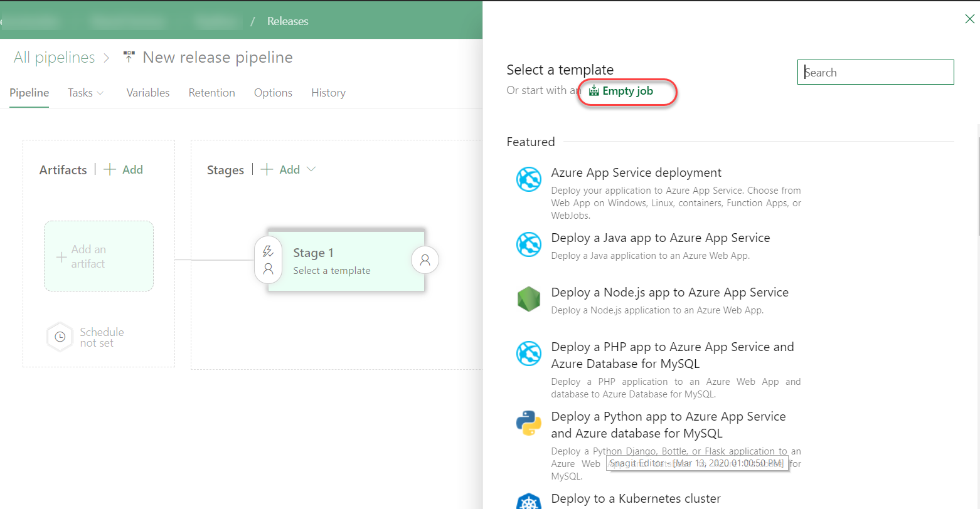The width and height of the screenshot is (980, 509).
Task: Click the Node.js green hexagon icon
Action: click(x=529, y=299)
